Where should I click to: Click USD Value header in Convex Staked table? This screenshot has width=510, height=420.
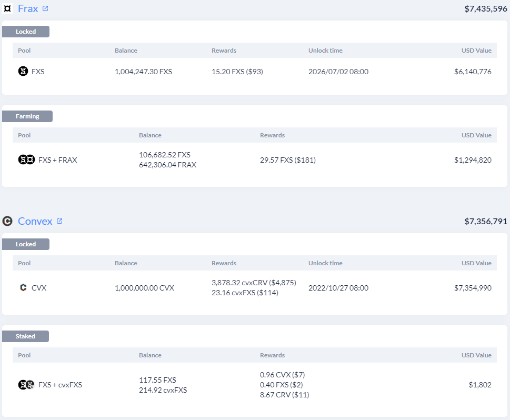pos(476,355)
